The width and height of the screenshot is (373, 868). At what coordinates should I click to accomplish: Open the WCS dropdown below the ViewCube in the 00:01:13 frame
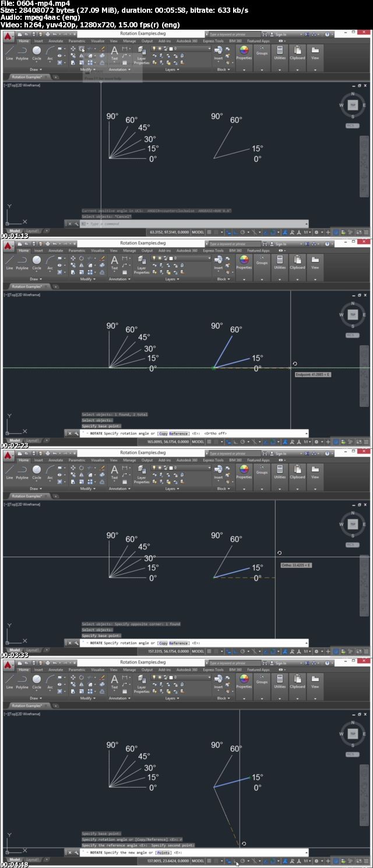[353, 125]
